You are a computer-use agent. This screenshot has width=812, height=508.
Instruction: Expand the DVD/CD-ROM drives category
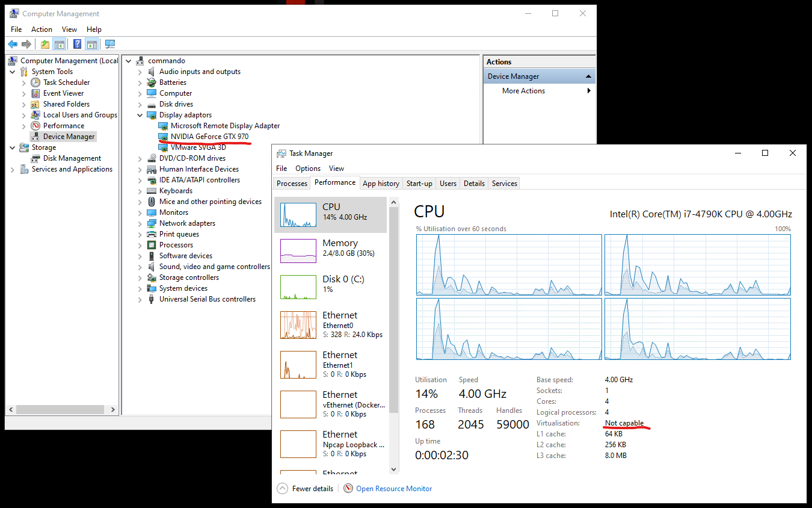(140, 158)
